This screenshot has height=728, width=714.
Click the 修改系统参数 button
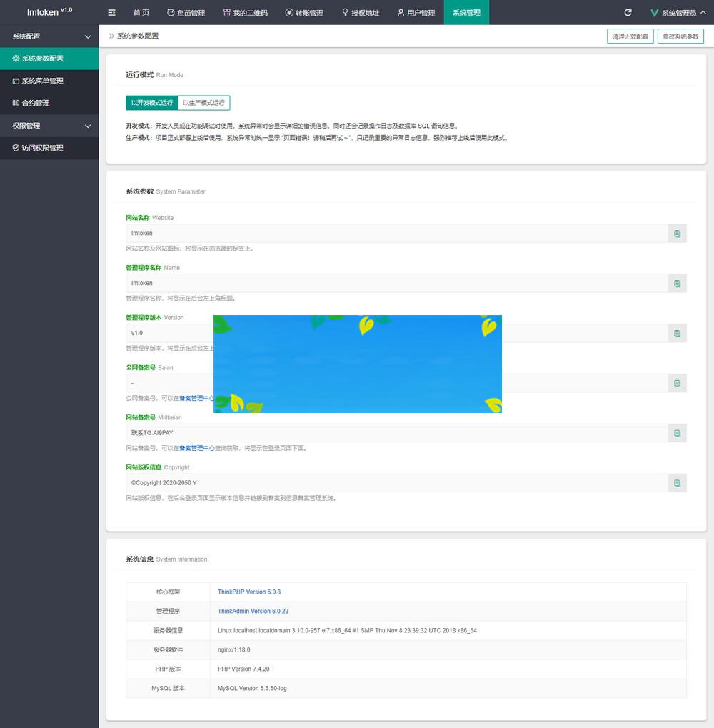coord(680,36)
